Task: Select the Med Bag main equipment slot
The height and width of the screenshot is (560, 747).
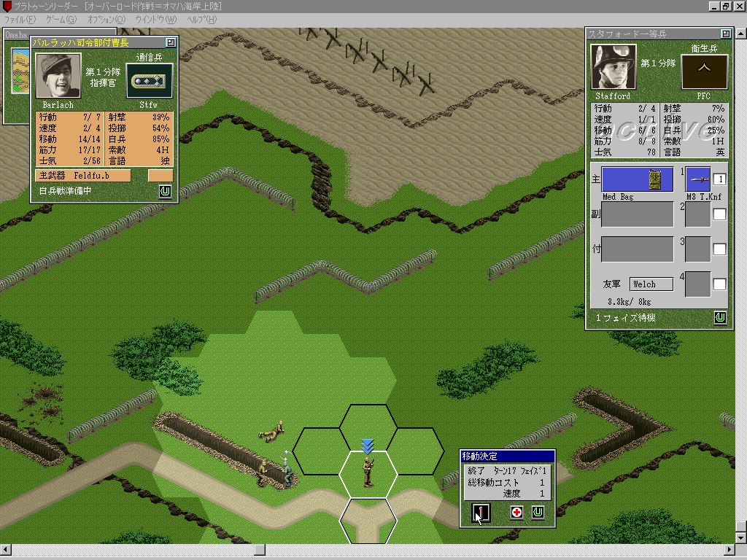Action: [638, 179]
